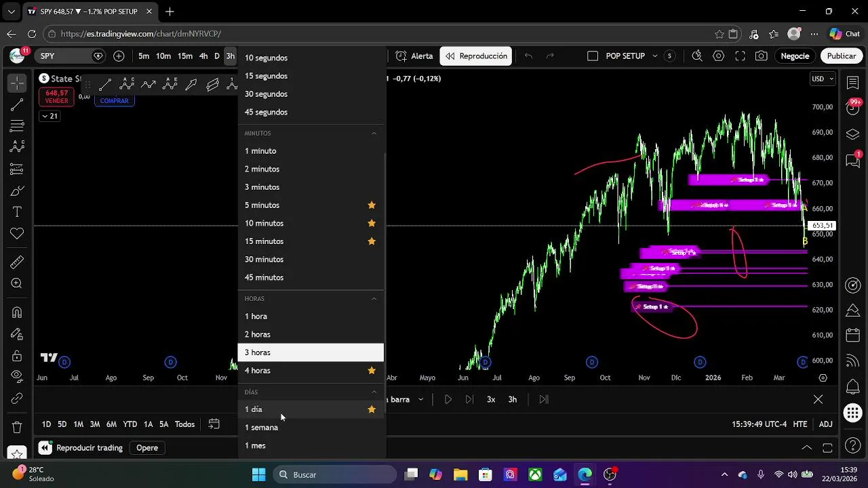Toggle favorite star for 4 horas
The width and height of the screenshot is (868, 488).
click(372, 371)
